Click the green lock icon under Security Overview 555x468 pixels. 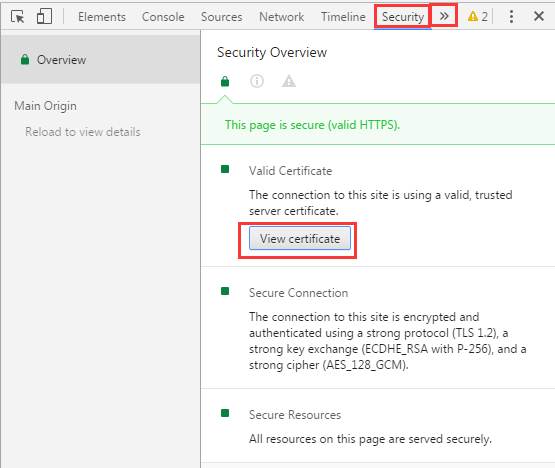(225, 81)
